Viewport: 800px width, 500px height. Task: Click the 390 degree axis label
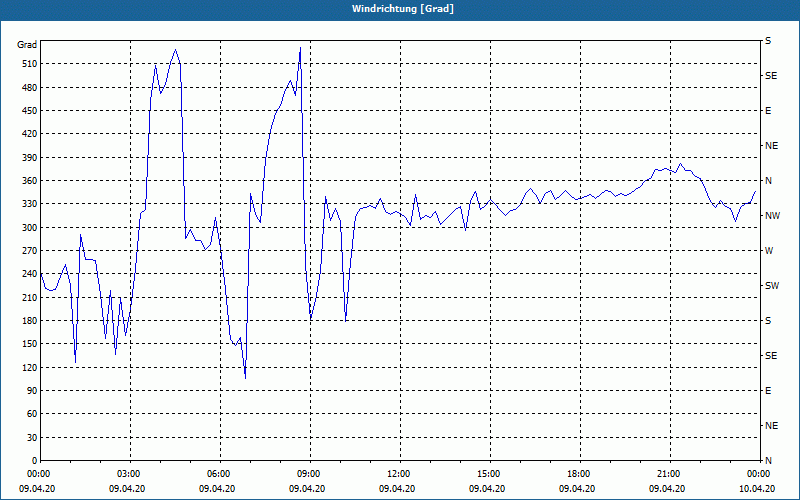[x=31, y=158]
